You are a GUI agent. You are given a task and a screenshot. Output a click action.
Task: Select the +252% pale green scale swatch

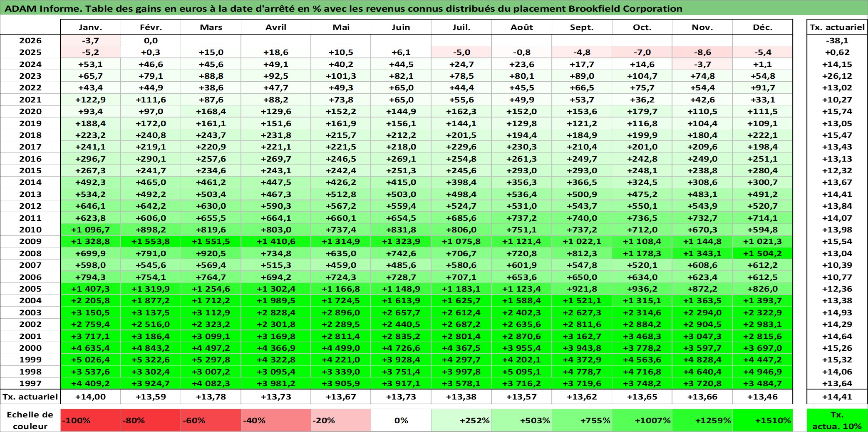click(x=461, y=420)
